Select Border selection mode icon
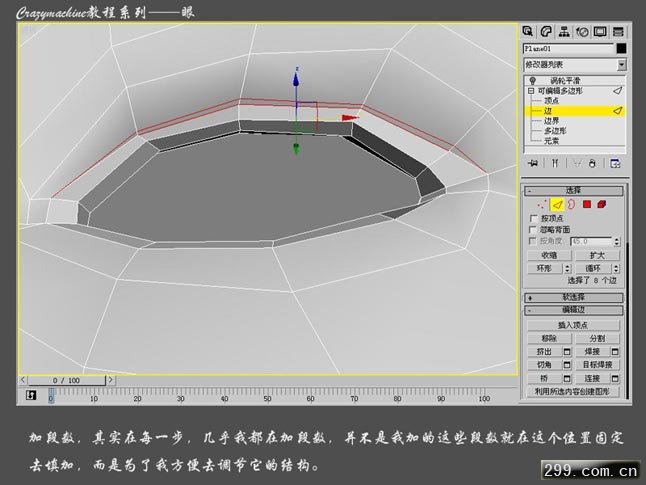Image resolution: width=646 pixels, height=485 pixels. click(572, 204)
